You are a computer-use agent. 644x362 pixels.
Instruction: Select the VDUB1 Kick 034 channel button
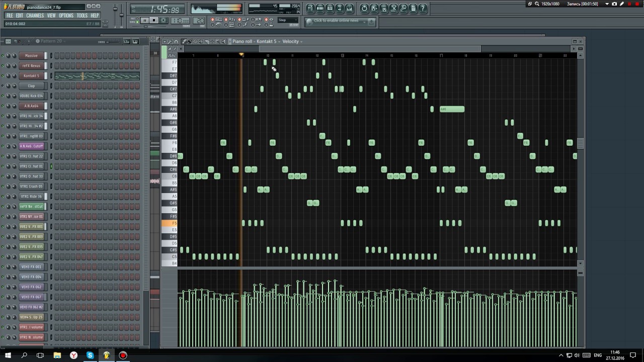tap(31, 96)
